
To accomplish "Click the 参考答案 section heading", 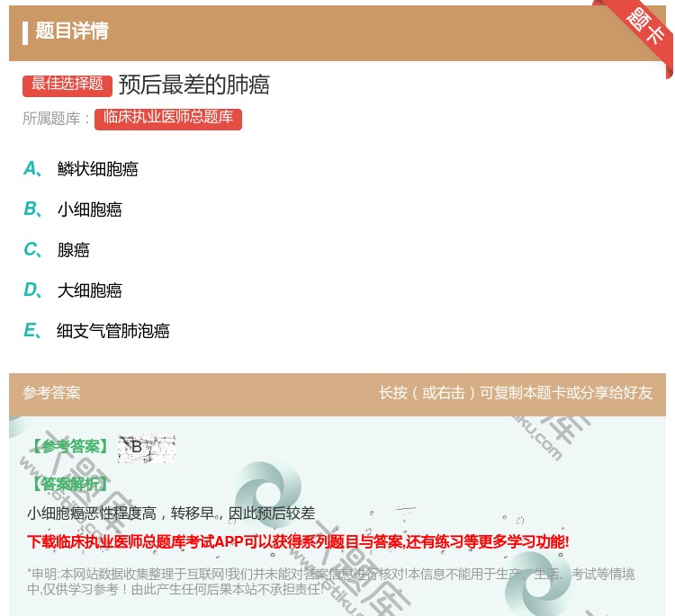I will [51, 393].
